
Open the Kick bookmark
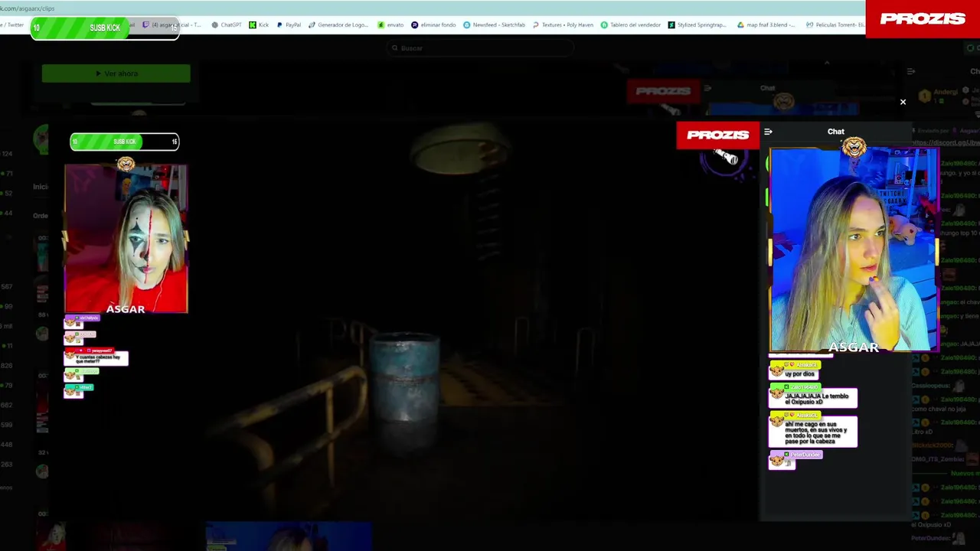(259, 24)
